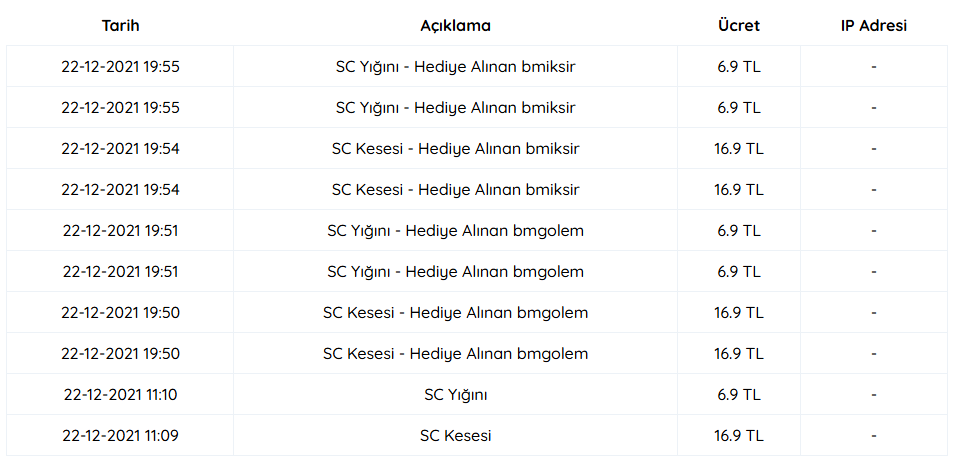Select the last SC Kesesi bmgolem row
Image resolution: width=962 pixels, height=468 pixels.
(x=477, y=353)
